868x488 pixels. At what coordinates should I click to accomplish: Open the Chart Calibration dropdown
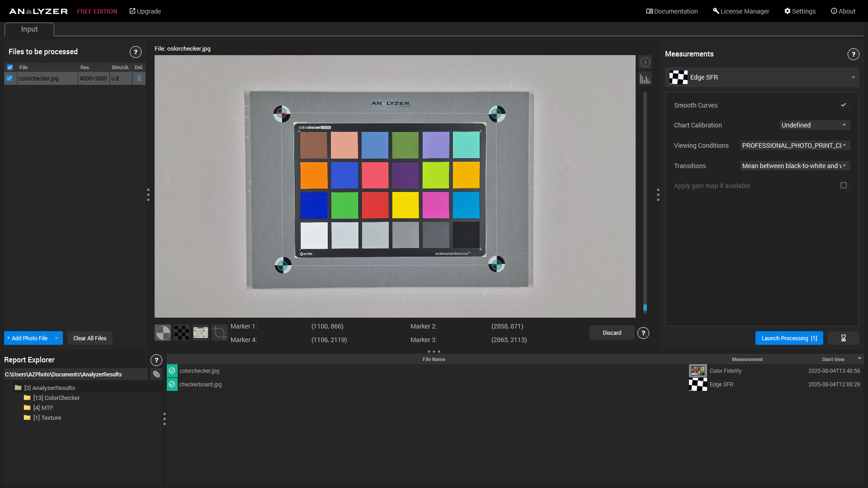tap(815, 125)
